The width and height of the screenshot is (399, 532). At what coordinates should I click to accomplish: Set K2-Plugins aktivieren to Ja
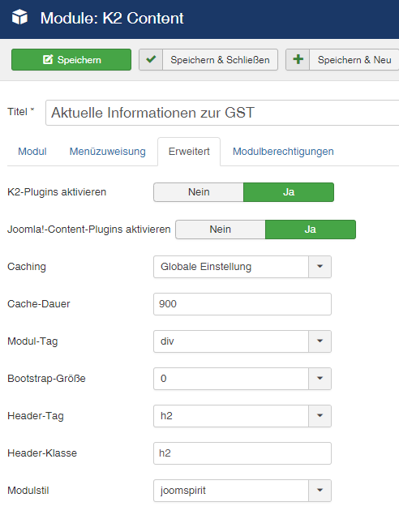click(289, 192)
